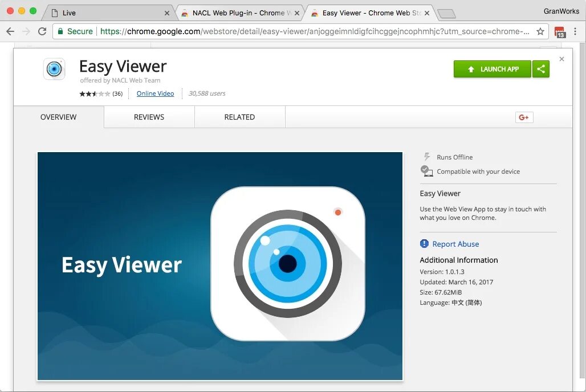Open the Overview tab
Image resolution: width=586 pixels, height=392 pixels.
point(59,117)
